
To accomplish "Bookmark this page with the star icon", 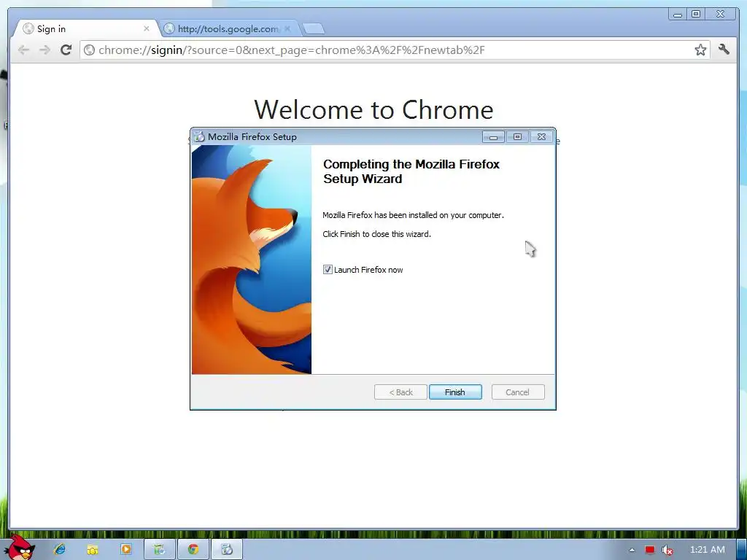I will click(x=700, y=50).
